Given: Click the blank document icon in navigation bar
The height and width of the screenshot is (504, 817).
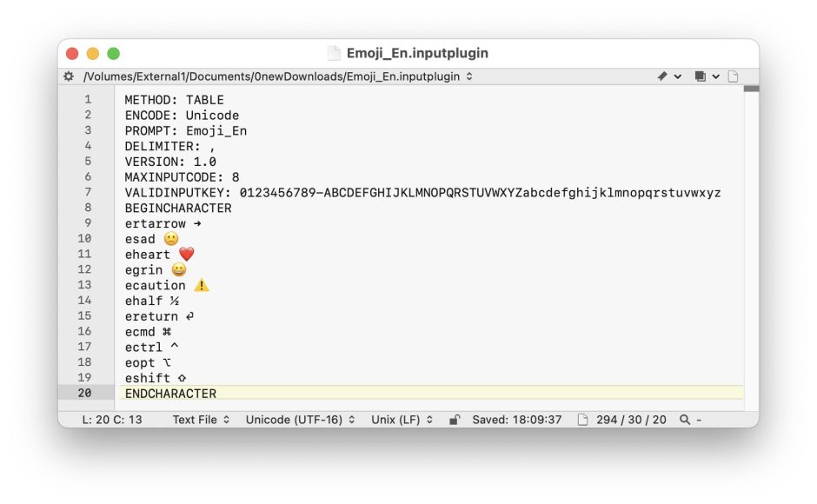Looking at the screenshot, I should click(733, 76).
